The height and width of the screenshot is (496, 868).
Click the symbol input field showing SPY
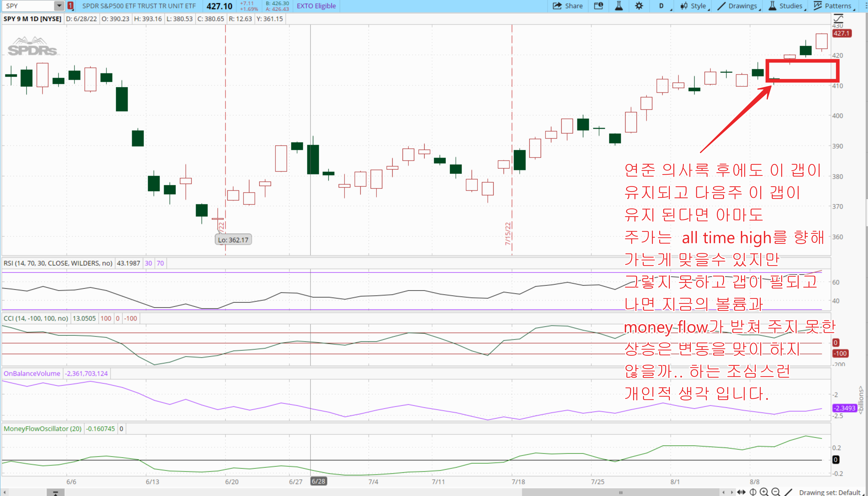(28, 6)
